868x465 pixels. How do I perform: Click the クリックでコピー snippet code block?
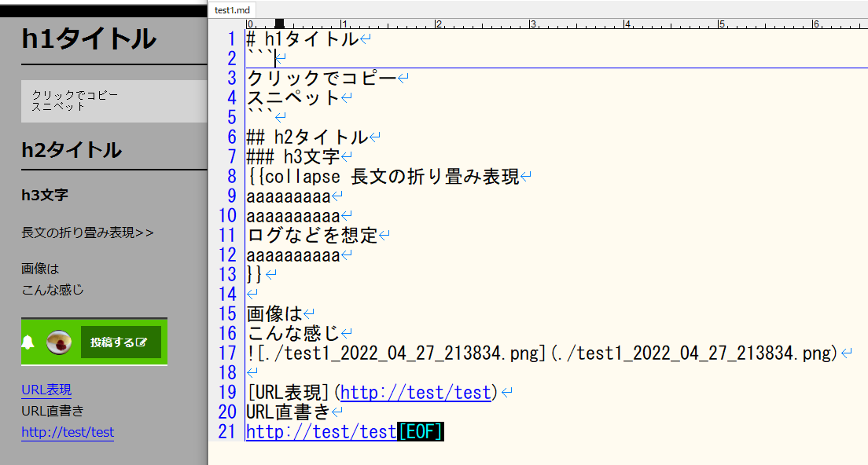tap(114, 101)
